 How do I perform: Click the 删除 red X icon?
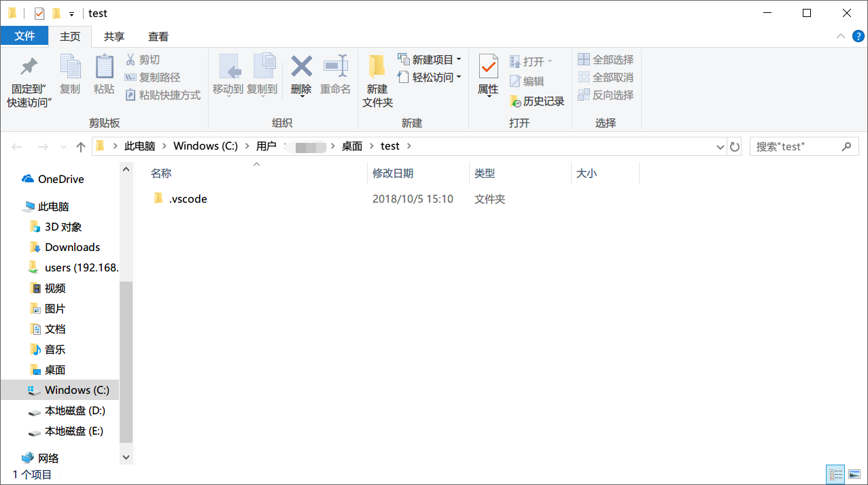coord(301,67)
